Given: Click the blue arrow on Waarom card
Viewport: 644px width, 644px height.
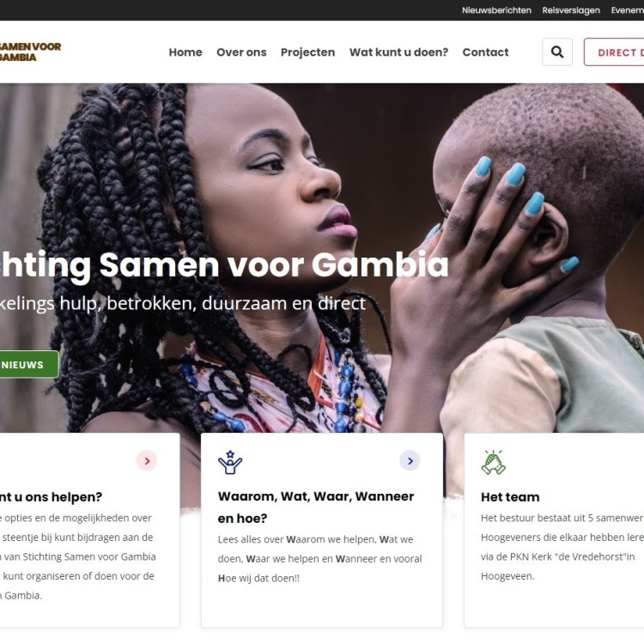Looking at the screenshot, I should coord(410,461).
